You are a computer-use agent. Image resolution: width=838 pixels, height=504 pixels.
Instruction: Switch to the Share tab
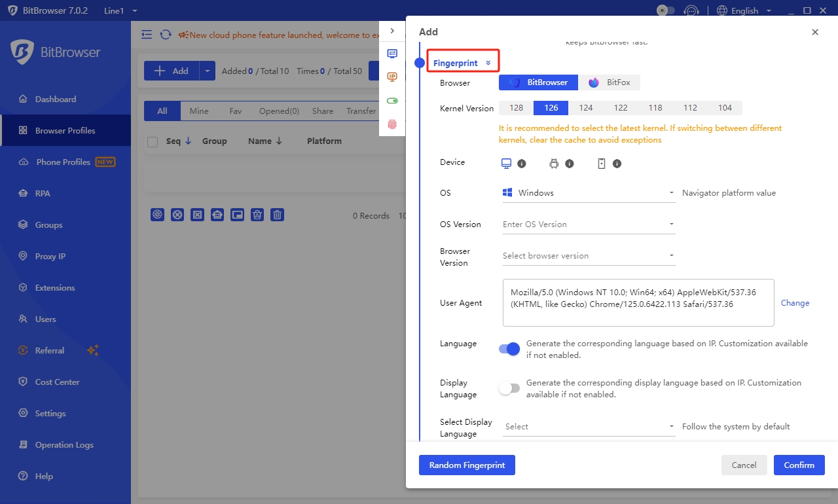tap(323, 111)
